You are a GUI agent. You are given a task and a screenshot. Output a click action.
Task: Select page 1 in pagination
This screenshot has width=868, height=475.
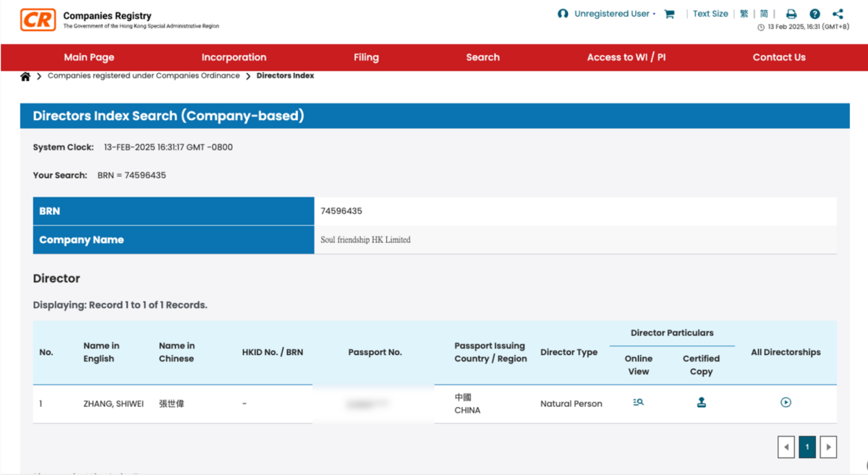[807, 447]
